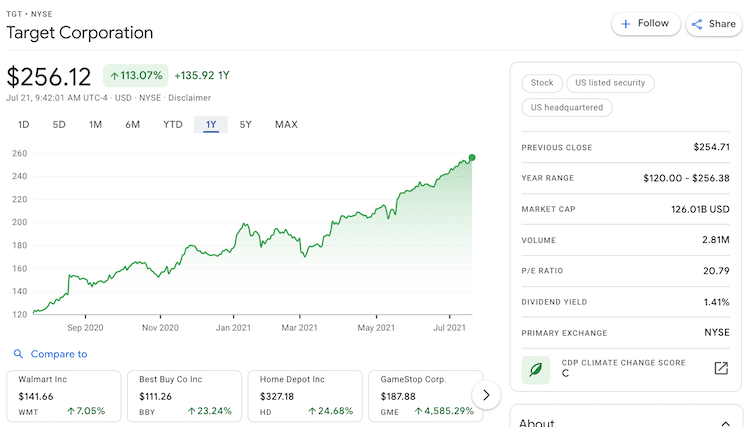750x427 pixels.
Task: Click the Market Cap value 126.01B USD
Action: 700,209
